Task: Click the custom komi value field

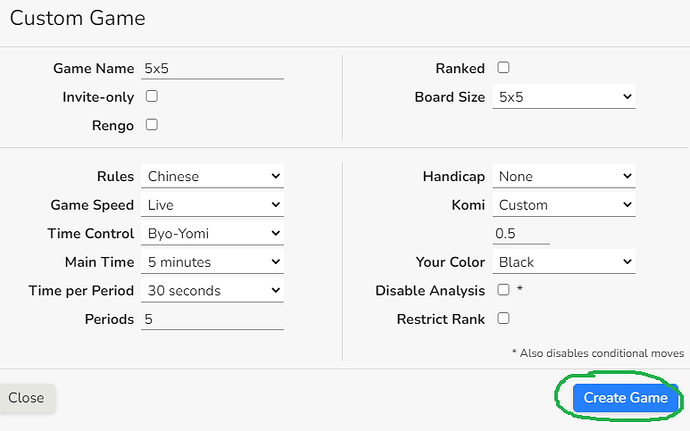Action: click(521, 233)
